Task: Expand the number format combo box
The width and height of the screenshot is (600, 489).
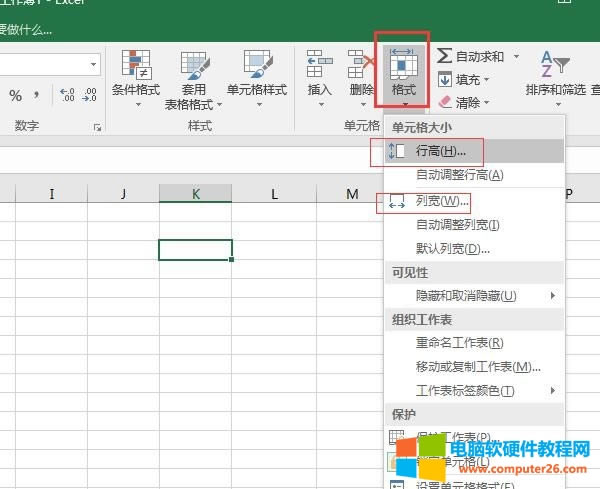Action: pos(94,64)
